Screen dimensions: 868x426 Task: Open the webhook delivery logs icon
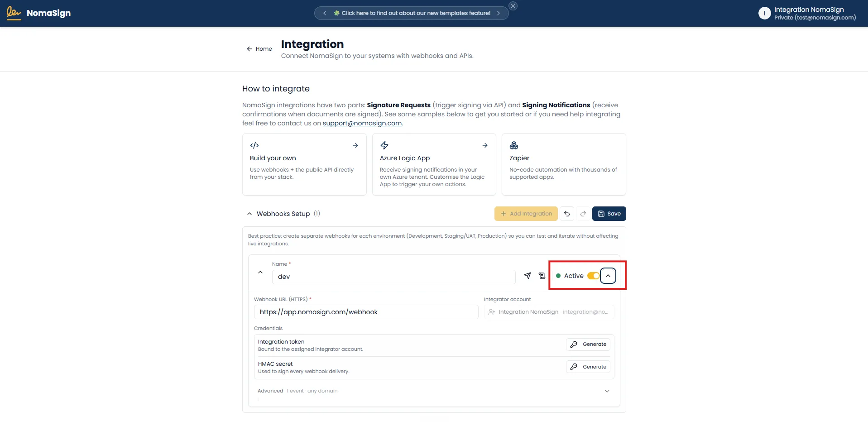542,276
